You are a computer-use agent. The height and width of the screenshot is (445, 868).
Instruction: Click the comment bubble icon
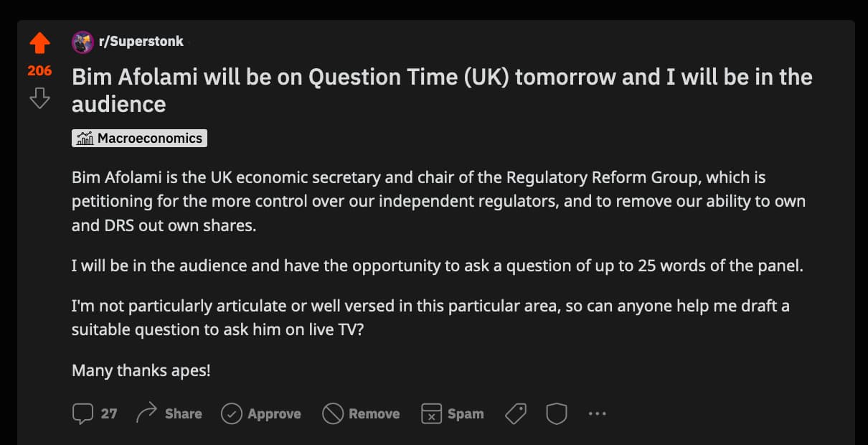(83, 413)
